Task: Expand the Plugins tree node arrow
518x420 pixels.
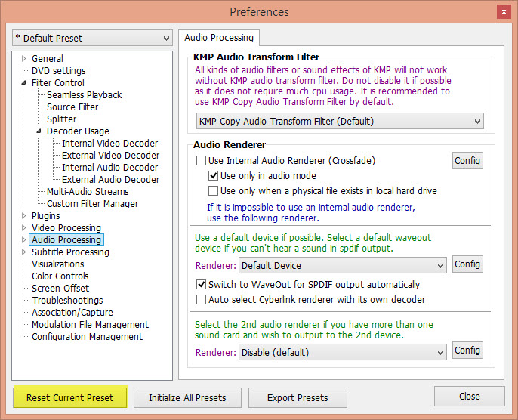Action: click(23, 216)
